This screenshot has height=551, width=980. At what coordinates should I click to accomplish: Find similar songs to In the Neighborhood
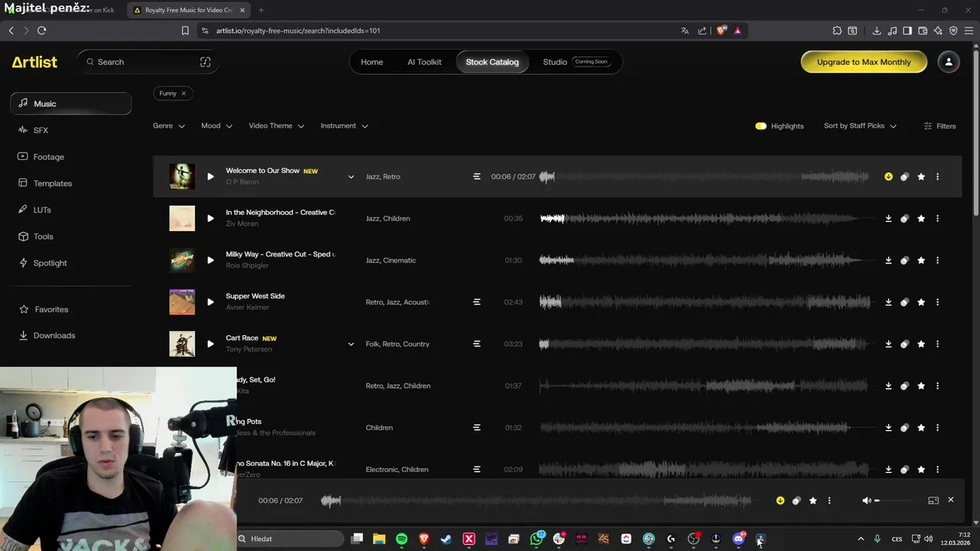(x=904, y=219)
